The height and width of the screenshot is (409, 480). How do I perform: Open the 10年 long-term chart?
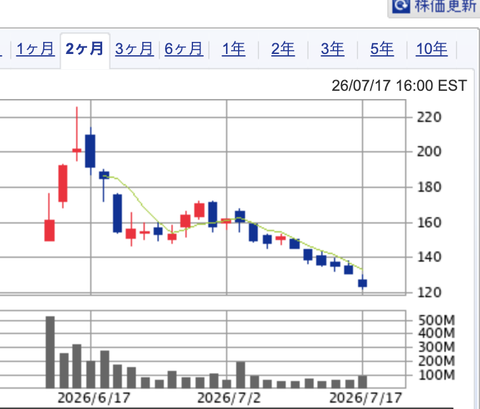pyautogui.click(x=432, y=49)
